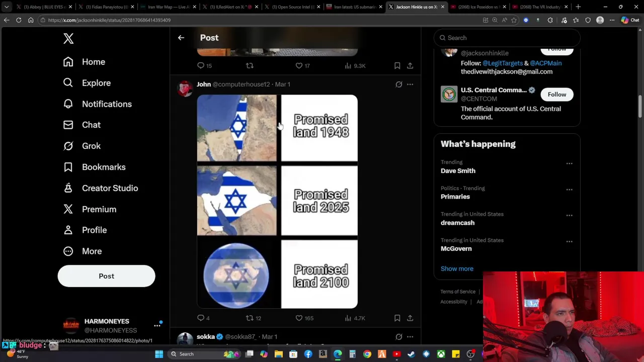Switch to the Iran War Map browser tab
Viewport: 644px width, 362px height.
pyautogui.click(x=169, y=7)
